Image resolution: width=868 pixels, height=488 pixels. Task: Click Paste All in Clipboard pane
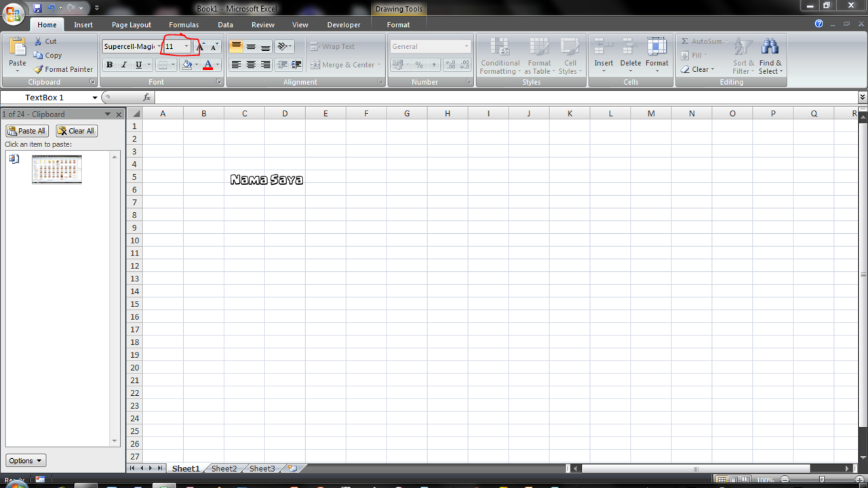pos(27,131)
